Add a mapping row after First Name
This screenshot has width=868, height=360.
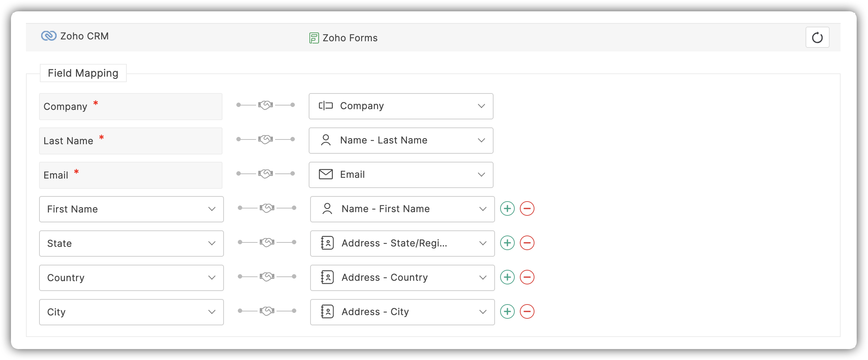pyautogui.click(x=507, y=209)
